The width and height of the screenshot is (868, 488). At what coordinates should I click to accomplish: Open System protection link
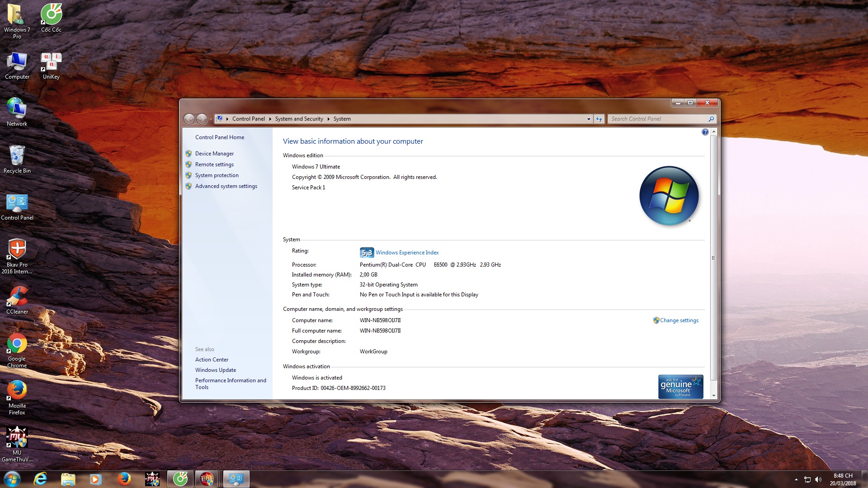217,175
